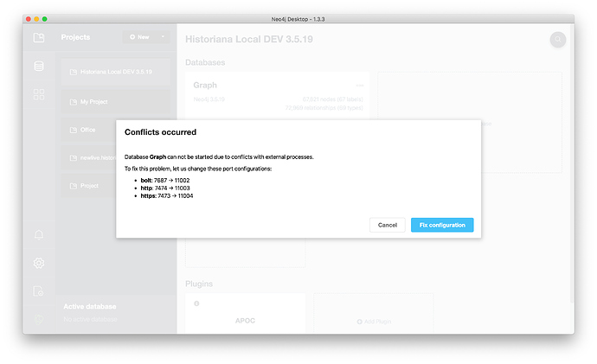
Task: Click the Active database label
Action: coord(90,307)
